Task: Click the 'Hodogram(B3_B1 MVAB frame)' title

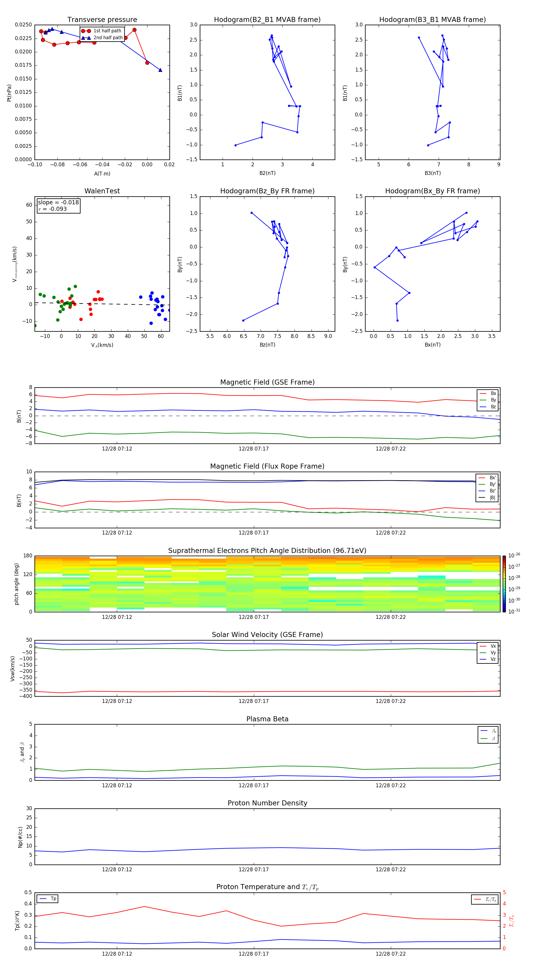Action: coord(432,20)
